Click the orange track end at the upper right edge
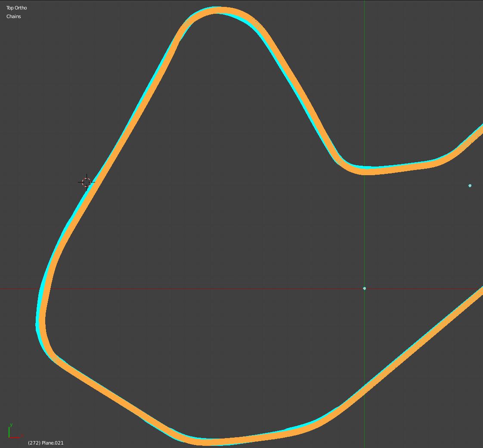Viewport: 483px width, 448px height. pyautogui.click(x=479, y=130)
